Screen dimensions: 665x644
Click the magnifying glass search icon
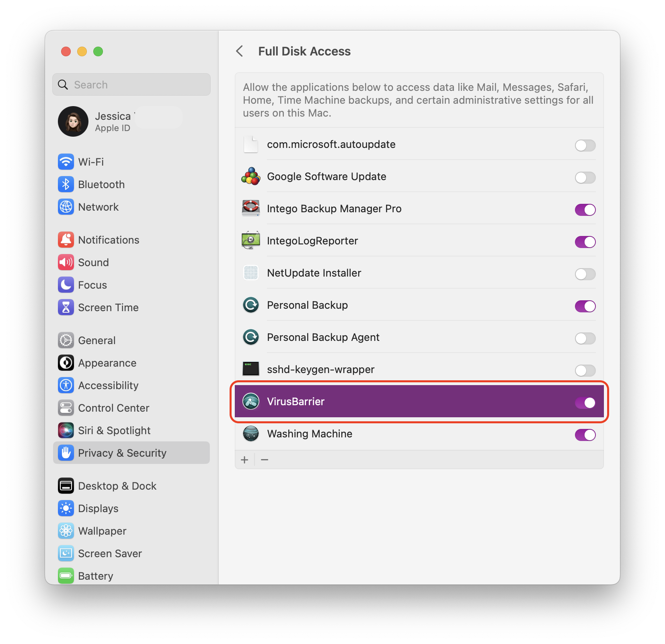63,84
